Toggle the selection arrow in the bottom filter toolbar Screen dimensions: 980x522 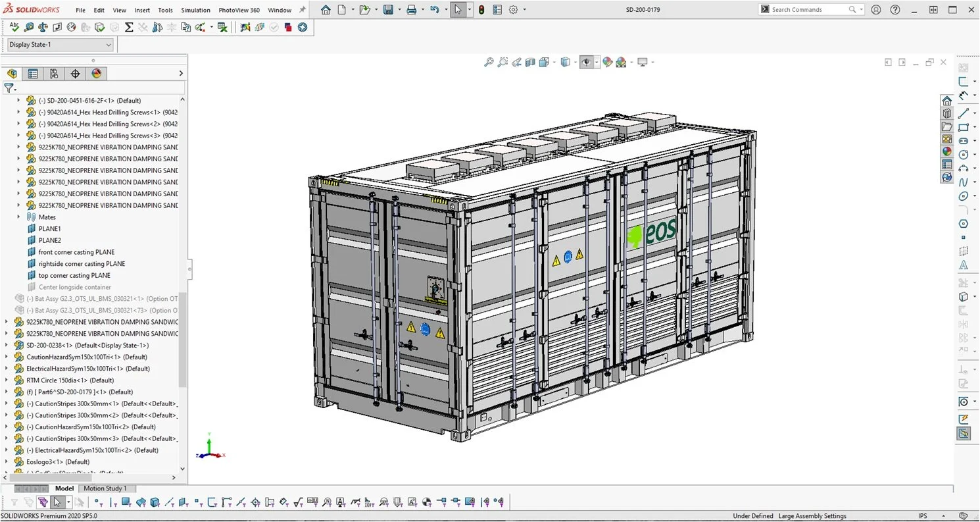57,502
